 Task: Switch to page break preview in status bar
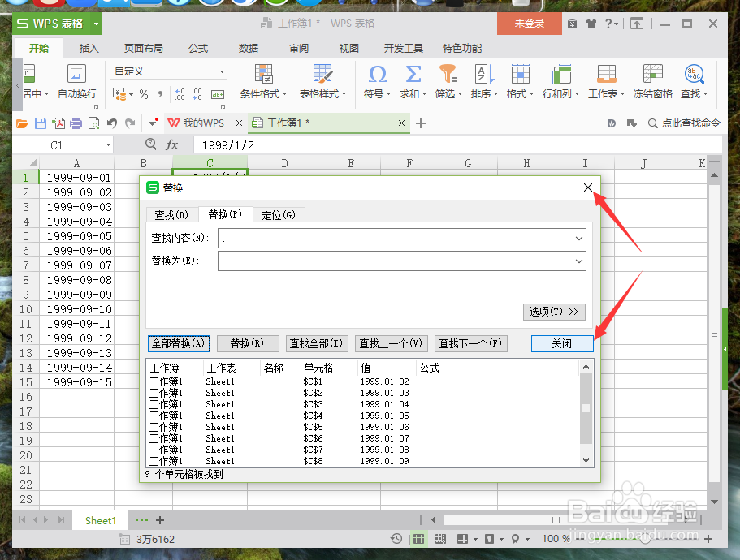pyautogui.click(x=440, y=539)
